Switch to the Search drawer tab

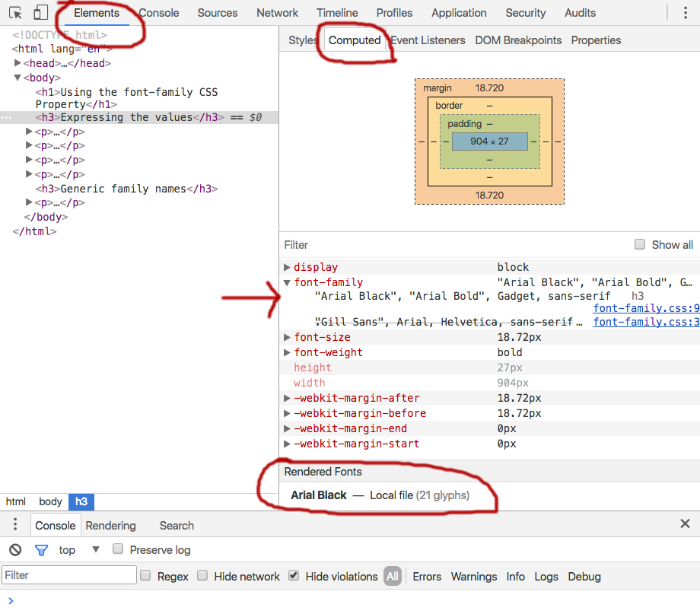pyautogui.click(x=177, y=526)
